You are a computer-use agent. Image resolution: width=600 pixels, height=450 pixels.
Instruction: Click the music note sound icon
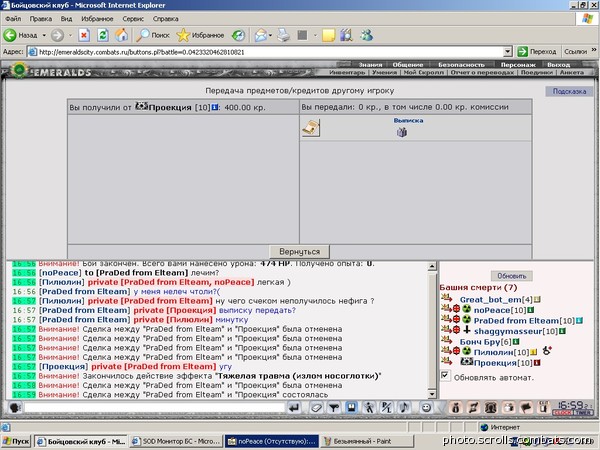click(x=404, y=408)
